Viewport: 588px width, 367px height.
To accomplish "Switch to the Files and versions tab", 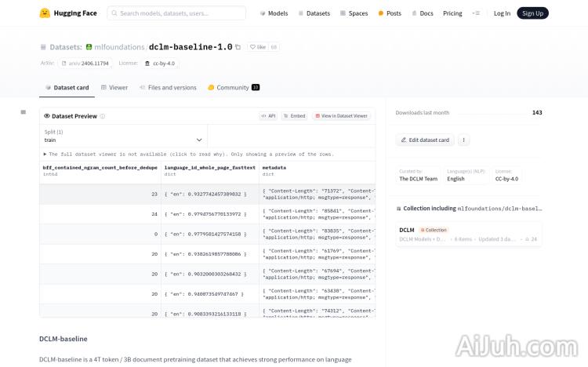I will click(168, 88).
